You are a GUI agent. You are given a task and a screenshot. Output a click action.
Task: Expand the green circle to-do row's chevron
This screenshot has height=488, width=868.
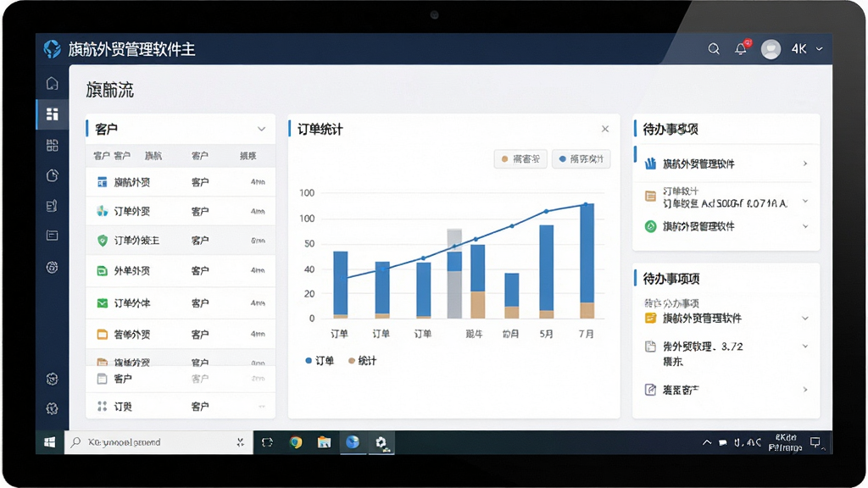point(805,226)
